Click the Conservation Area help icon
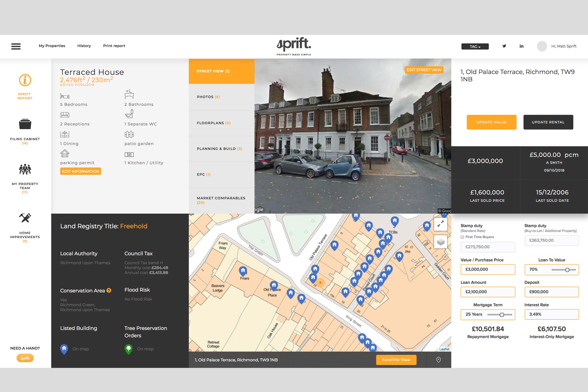Screen dimensions: 588x392 109,290
